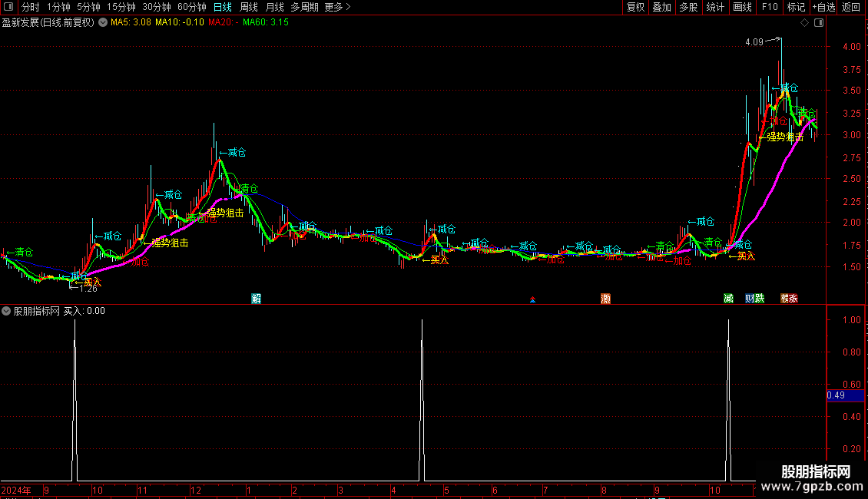Switch to 60分钟 period
Image resolution: width=868 pixels, height=499 pixels.
pos(191,7)
